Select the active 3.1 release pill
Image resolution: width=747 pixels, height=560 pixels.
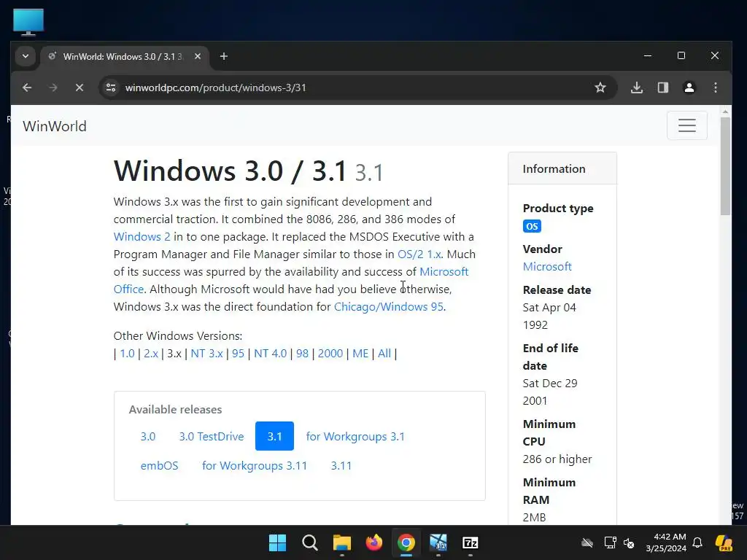click(x=274, y=436)
